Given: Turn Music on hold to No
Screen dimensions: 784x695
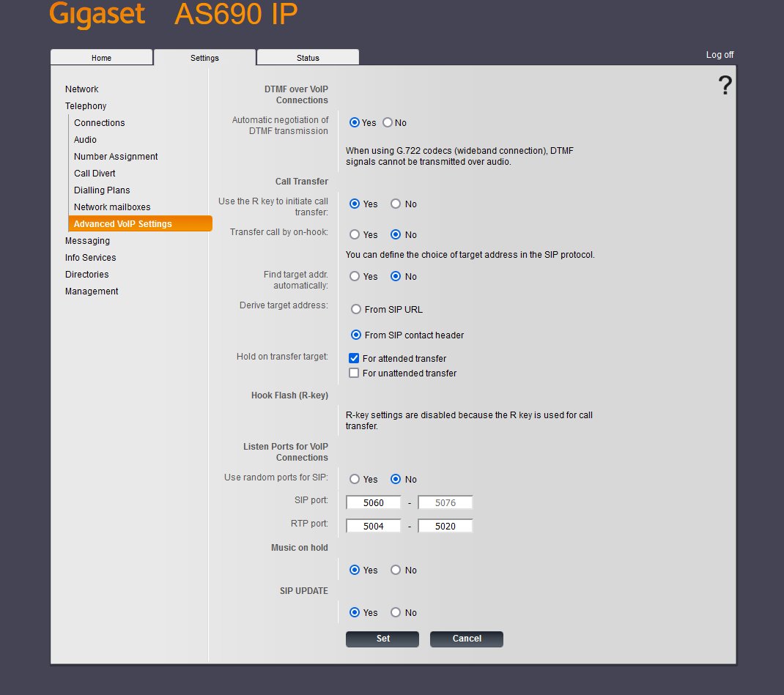Looking at the screenshot, I should click(x=396, y=570).
